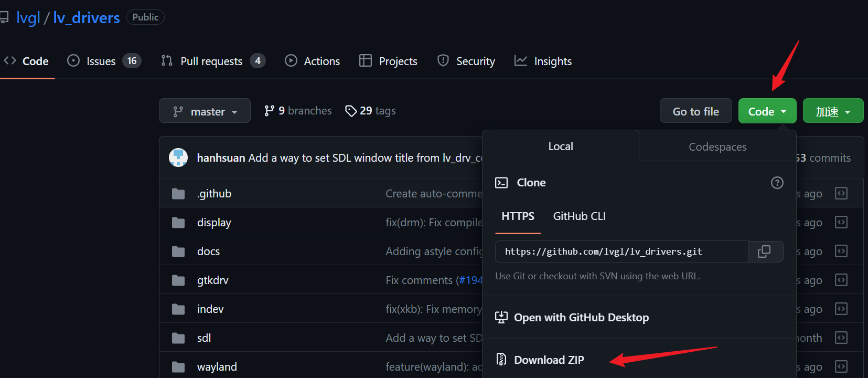Open 'Create auto-comme' commit message
The height and width of the screenshot is (378, 868).
pos(434,193)
